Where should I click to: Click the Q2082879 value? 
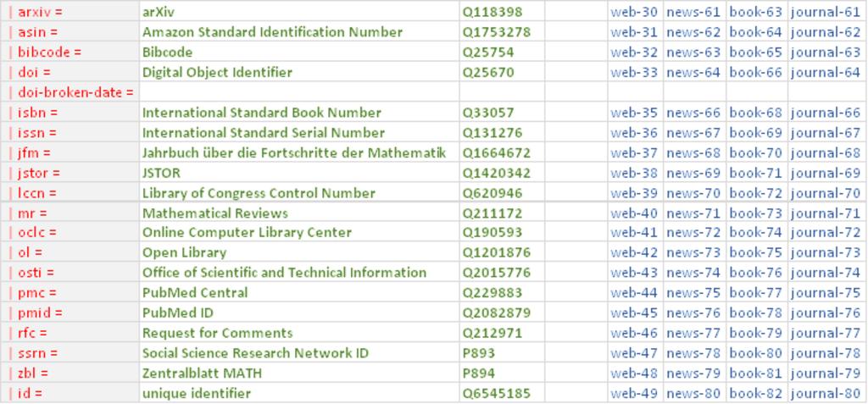(497, 313)
